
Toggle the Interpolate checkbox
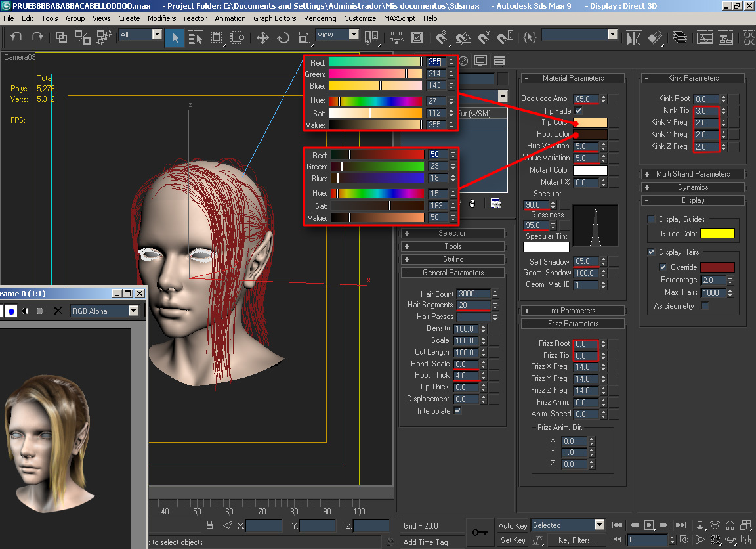457,411
